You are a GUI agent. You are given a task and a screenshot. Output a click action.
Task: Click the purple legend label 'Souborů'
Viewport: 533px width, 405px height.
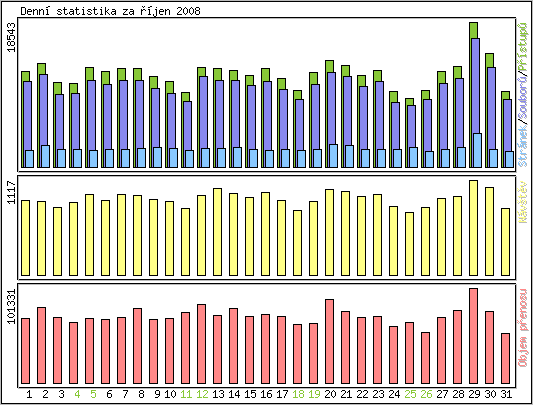[x=523, y=98]
